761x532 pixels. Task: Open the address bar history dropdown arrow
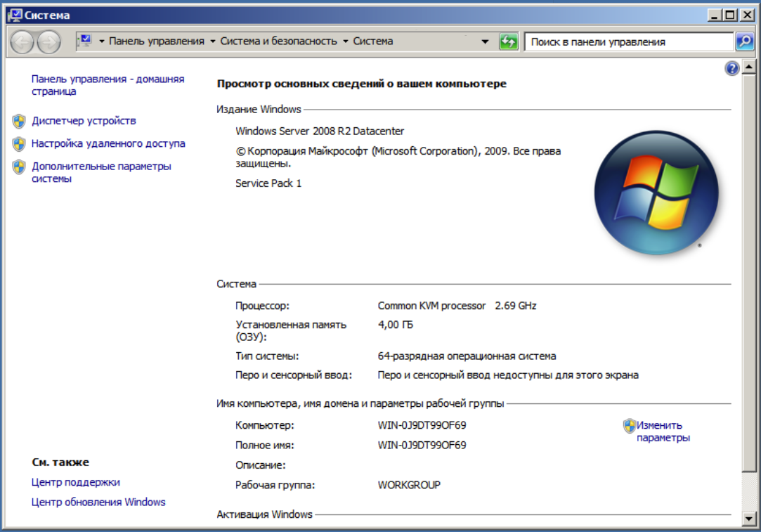486,42
